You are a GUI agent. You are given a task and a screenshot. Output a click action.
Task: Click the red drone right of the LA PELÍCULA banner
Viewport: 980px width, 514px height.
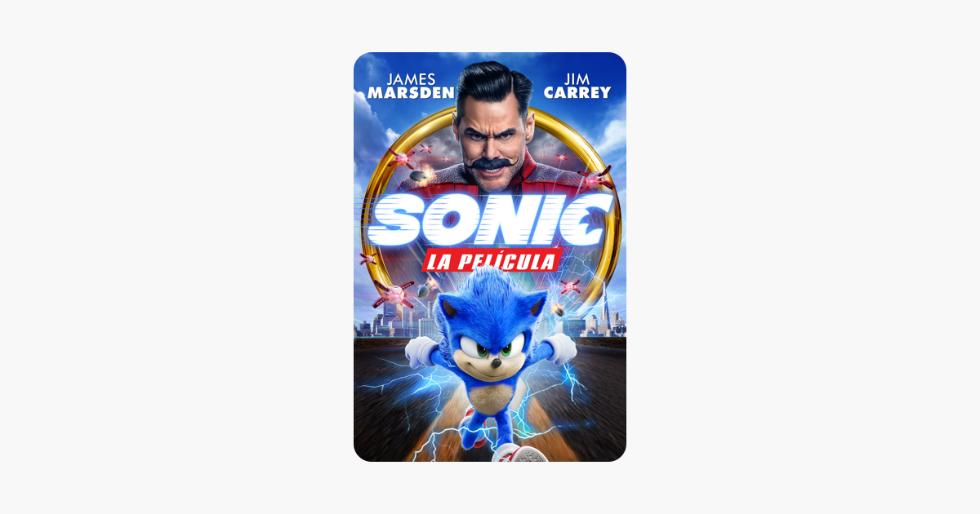(569, 287)
